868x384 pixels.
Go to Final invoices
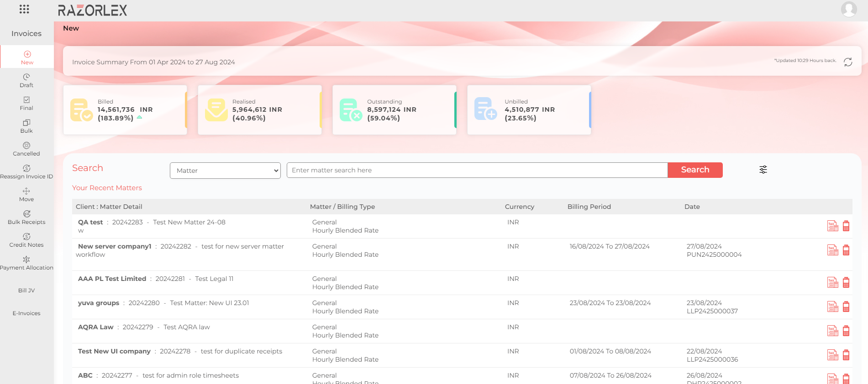tap(26, 104)
